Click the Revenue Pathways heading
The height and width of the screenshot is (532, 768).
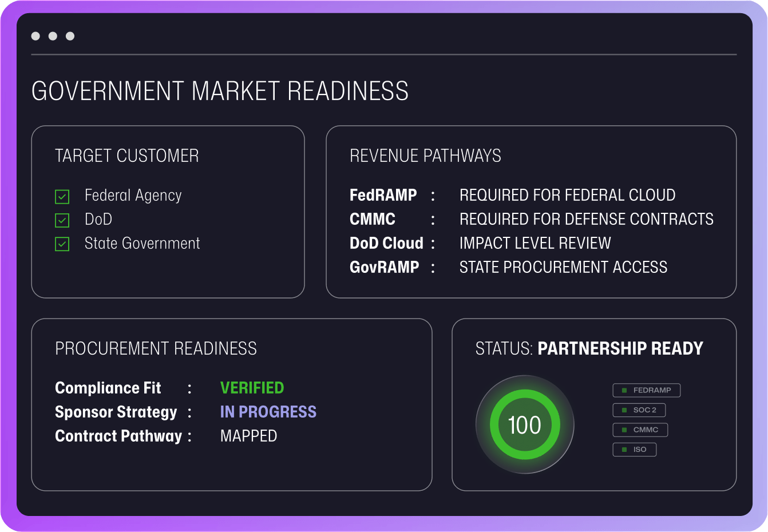coord(425,156)
